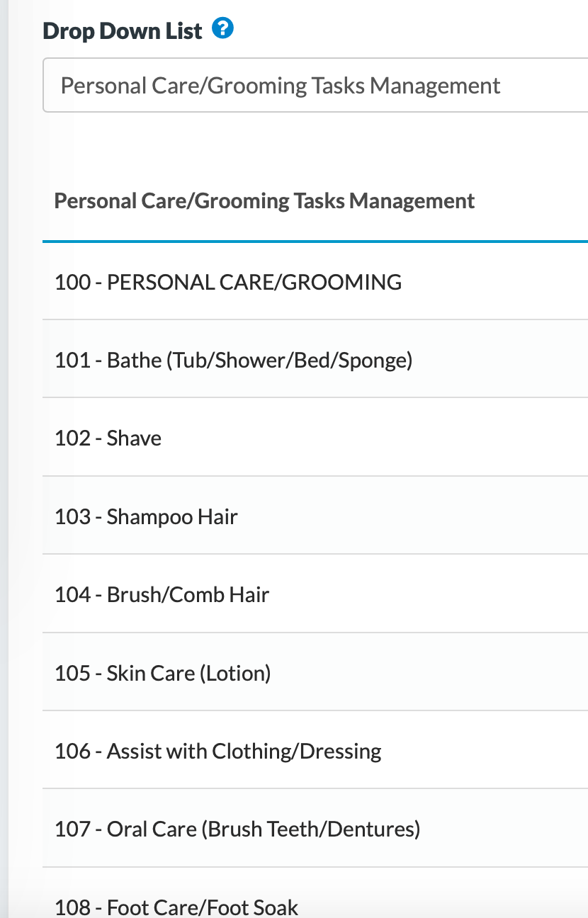Select the 101 - Bathe (Tub/Shower/Bed/Sponge) row

(x=233, y=361)
